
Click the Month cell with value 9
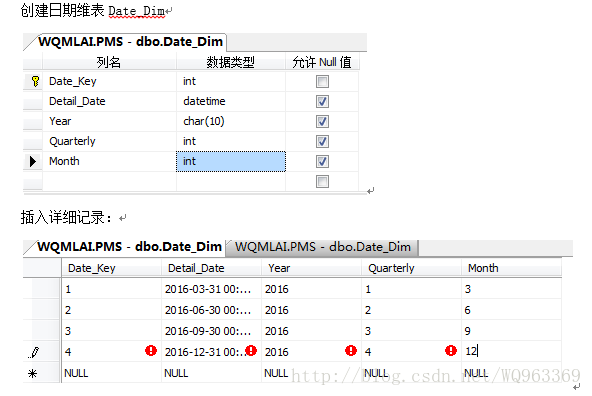point(511,331)
